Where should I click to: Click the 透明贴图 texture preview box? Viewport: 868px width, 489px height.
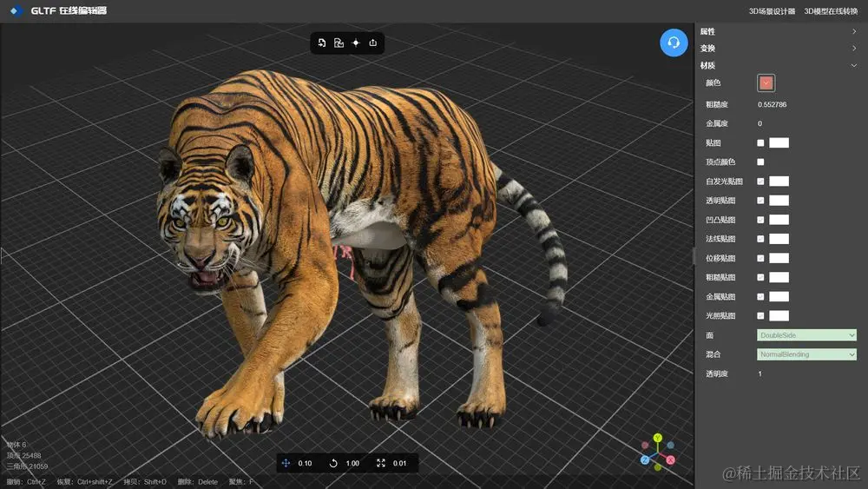779,201
